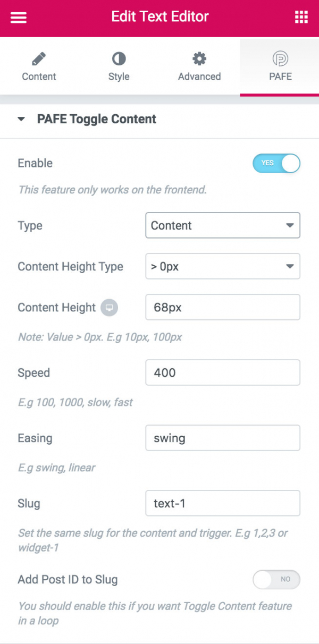
Task: Click inside the Speed input field
Action: coord(222,372)
